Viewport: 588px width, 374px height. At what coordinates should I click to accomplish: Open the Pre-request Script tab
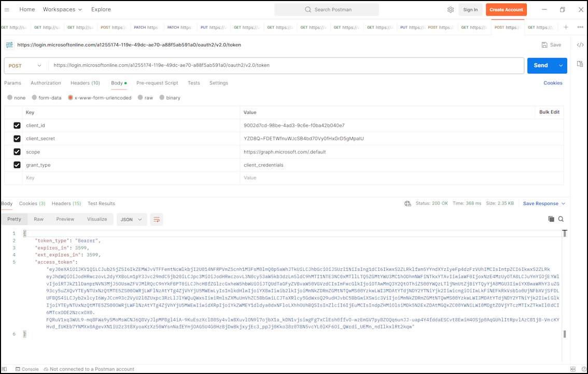157,83
